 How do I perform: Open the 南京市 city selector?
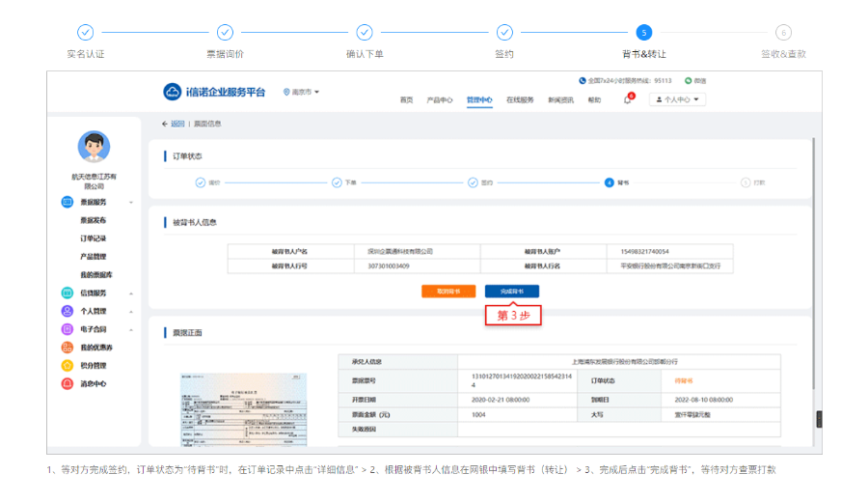(302, 92)
